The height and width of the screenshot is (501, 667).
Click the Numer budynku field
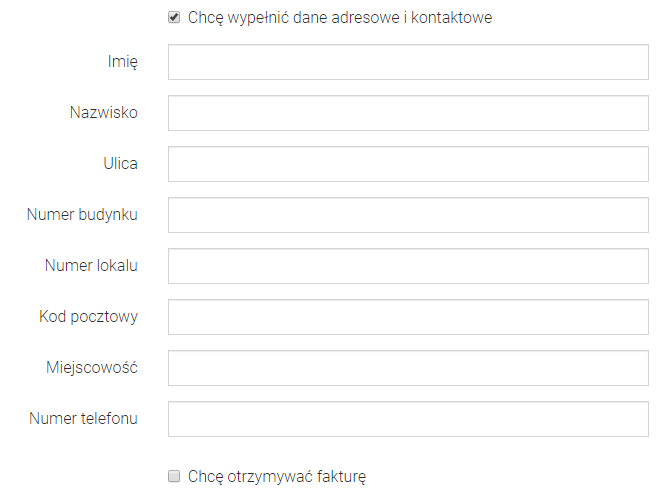click(408, 215)
